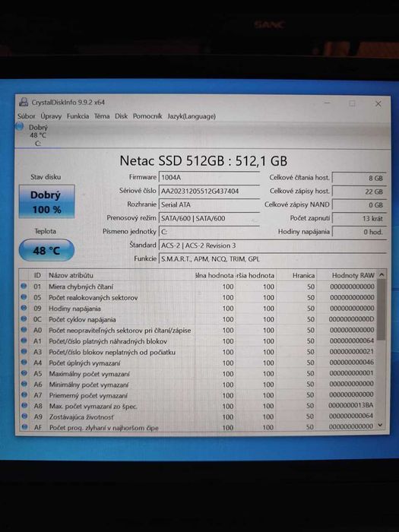Click the CrystalDiskInfo title bar icon
The width and height of the screenshot is (399, 532).
click(24, 102)
